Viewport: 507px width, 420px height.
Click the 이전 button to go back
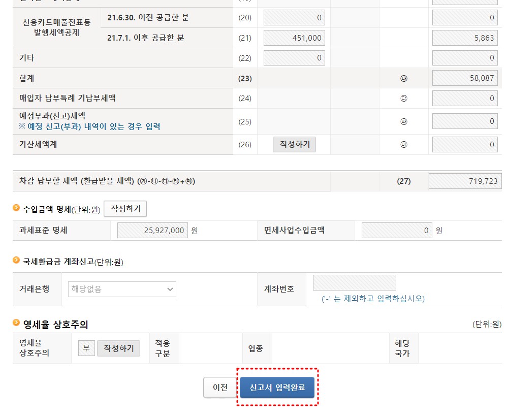pos(219,387)
